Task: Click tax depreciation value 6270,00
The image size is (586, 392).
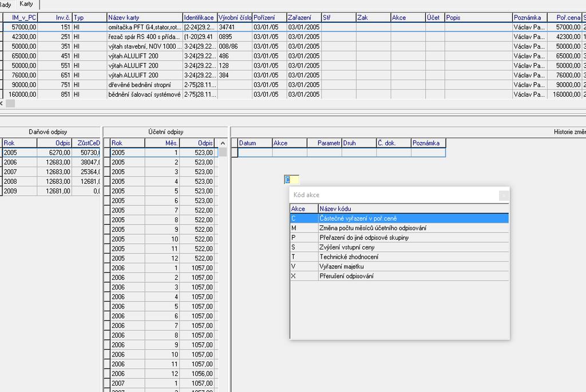Action: click(x=54, y=152)
